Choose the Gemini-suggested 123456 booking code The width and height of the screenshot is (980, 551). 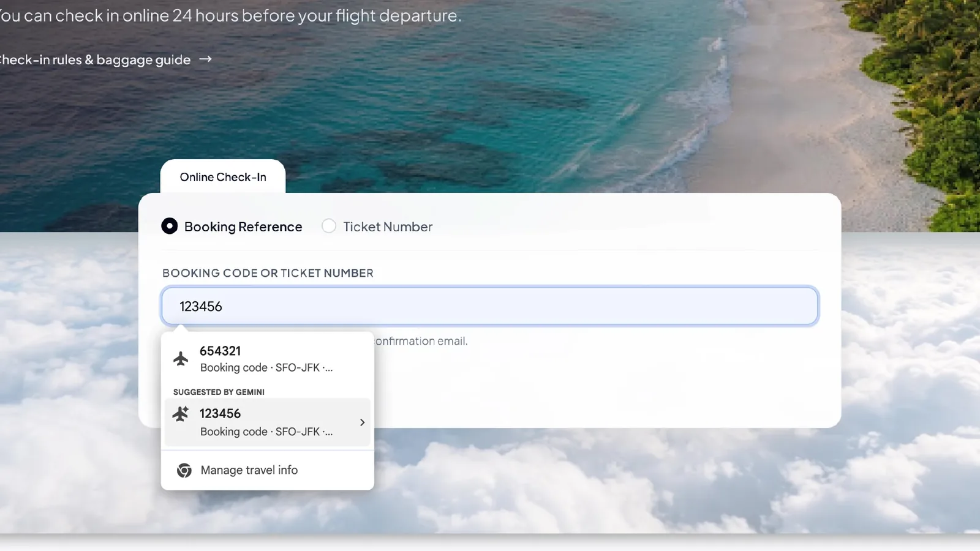pos(268,422)
